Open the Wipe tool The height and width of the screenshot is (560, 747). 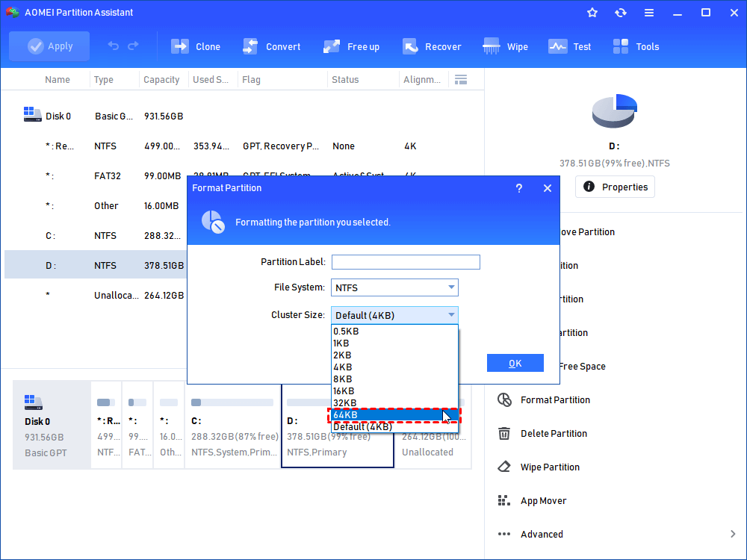[505, 46]
